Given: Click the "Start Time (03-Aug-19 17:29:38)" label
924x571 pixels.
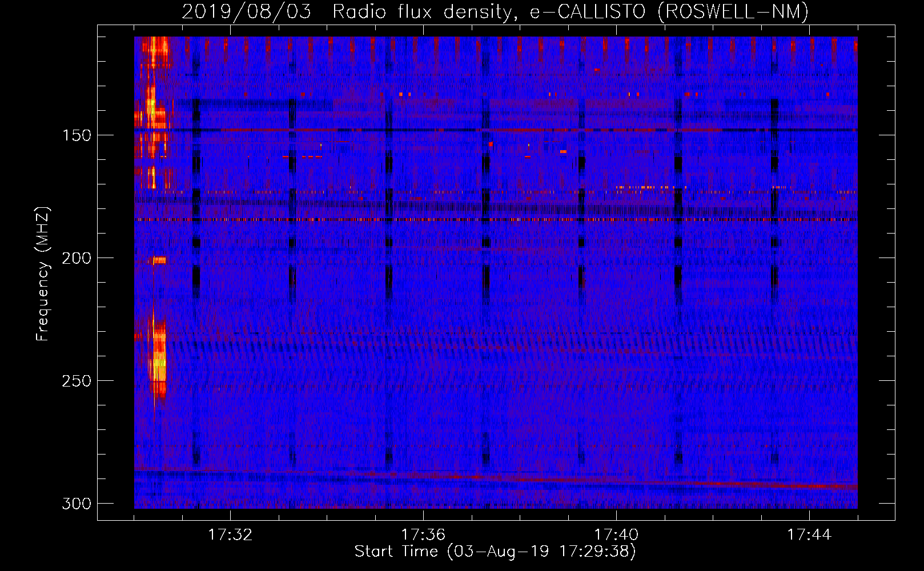Looking at the screenshot, I should coord(495,552).
